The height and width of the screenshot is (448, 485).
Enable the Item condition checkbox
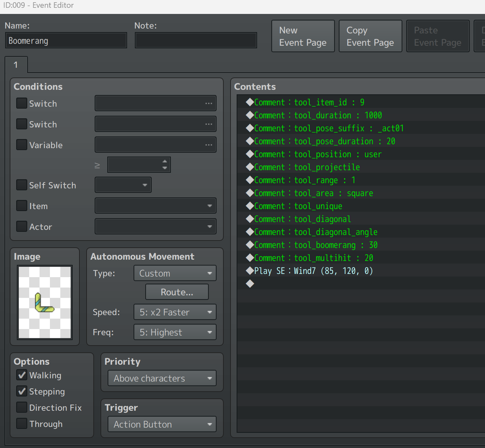[x=22, y=206]
